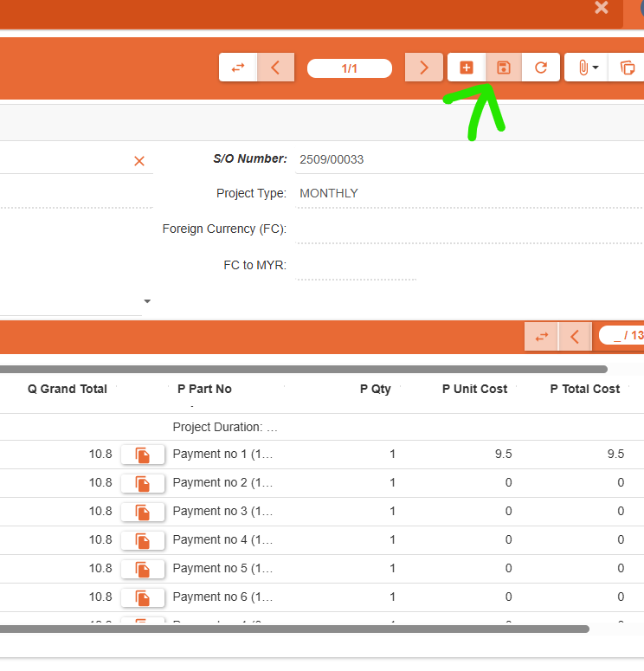Go to previous record in top toolbar
The width and height of the screenshot is (644, 671).
point(275,68)
